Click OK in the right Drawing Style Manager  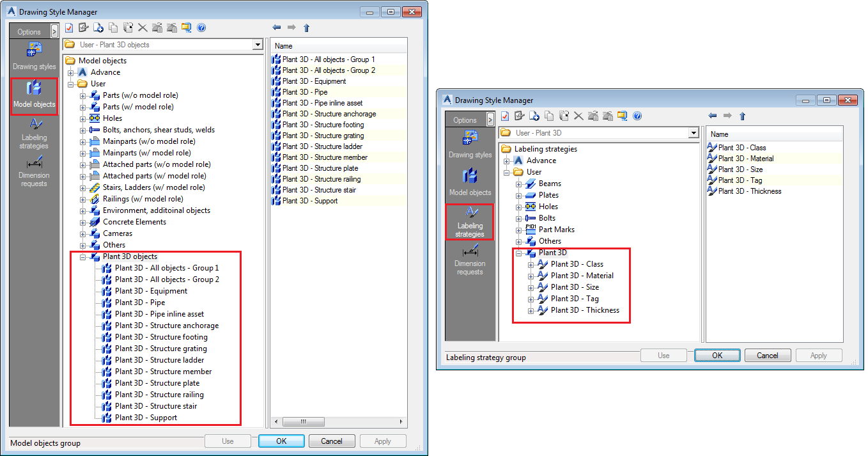click(x=717, y=356)
